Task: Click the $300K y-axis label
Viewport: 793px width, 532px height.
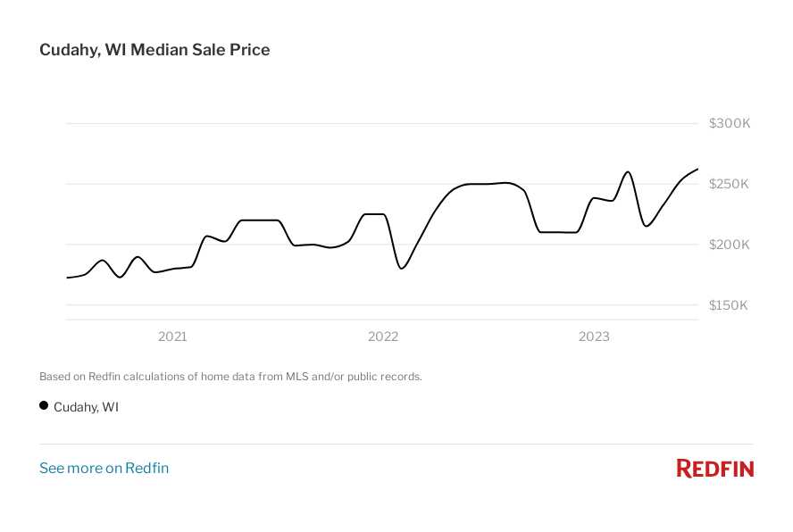Action: [729, 123]
